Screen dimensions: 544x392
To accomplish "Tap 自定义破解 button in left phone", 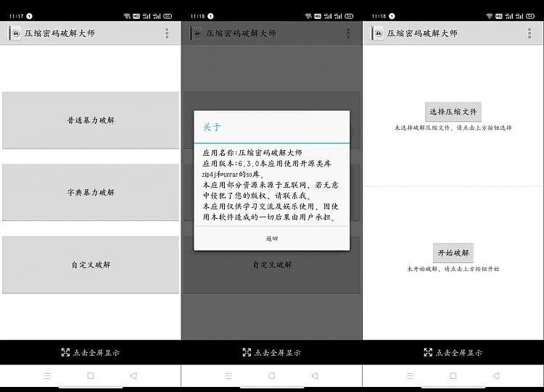I will click(91, 264).
